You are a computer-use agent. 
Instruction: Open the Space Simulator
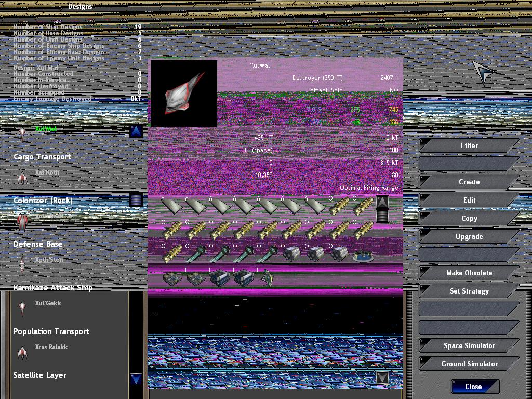(x=469, y=346)
